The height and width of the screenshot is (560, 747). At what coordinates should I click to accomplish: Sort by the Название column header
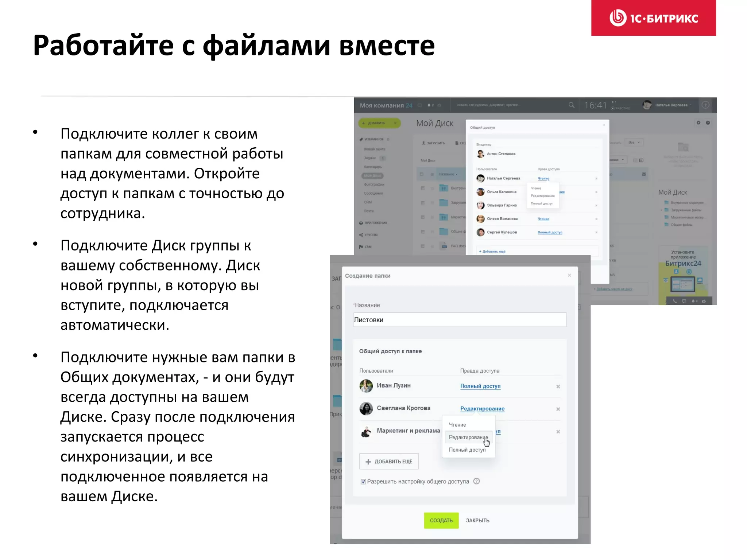tap(448, 174)
